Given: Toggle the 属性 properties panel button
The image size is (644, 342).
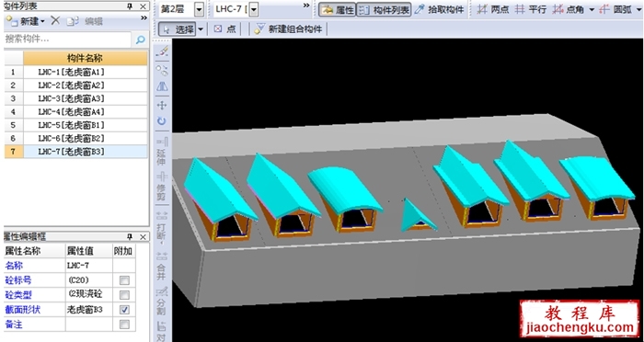Looking at the screenshot, I should click(337, 10).
